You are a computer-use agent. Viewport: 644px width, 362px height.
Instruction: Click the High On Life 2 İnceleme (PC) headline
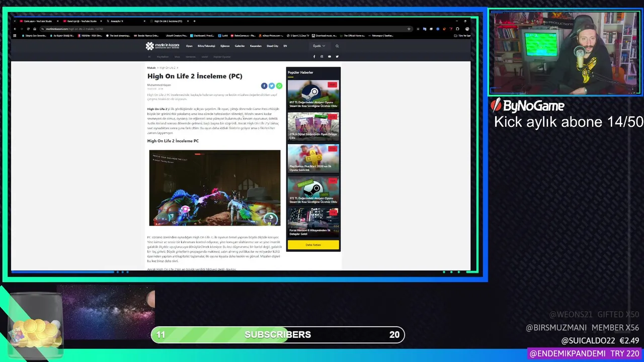click(195, 76)
